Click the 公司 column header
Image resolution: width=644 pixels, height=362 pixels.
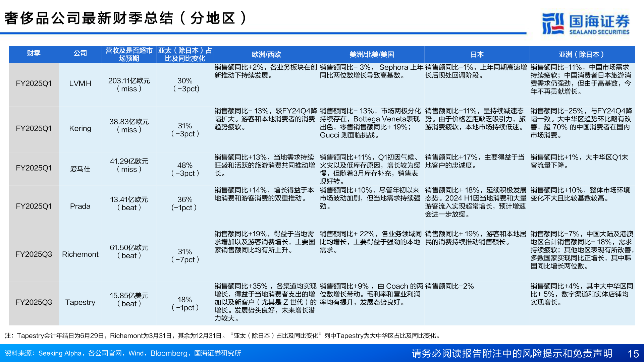point(80,54)
